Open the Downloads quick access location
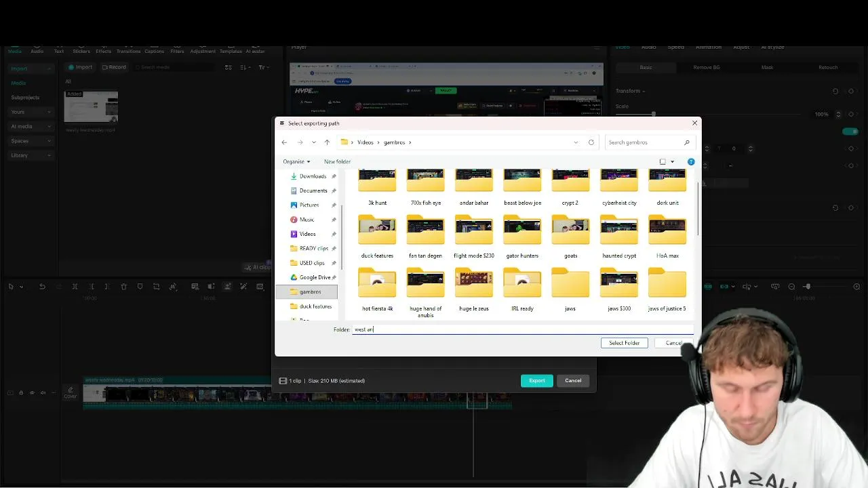Image resolution: width=868 pixels, height=488 pixels. coord(313,176)
